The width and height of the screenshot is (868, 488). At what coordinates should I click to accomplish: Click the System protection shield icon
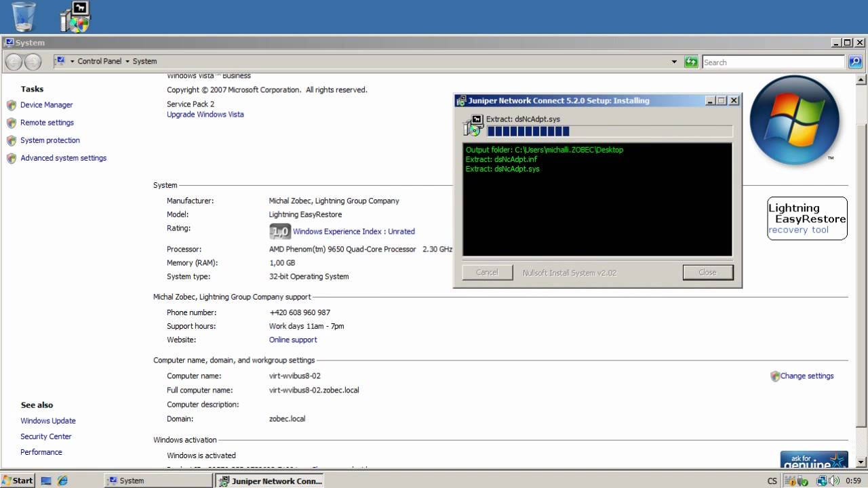pos(12,140)
